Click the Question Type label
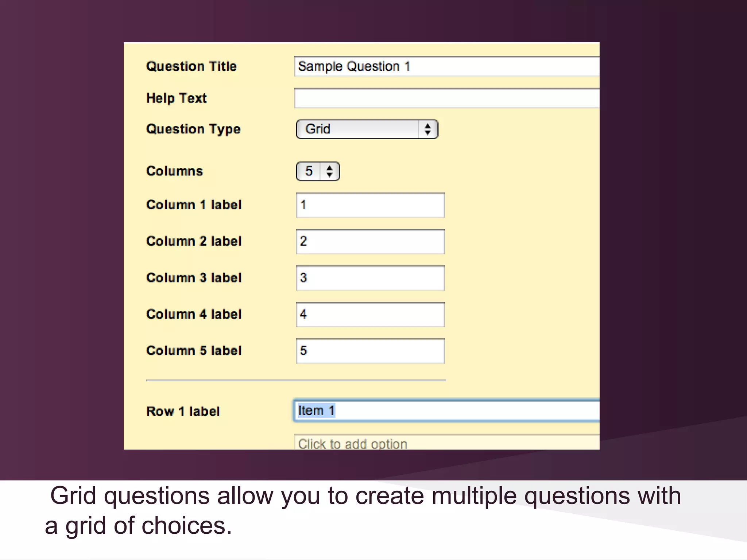 (x=193, y=129)
